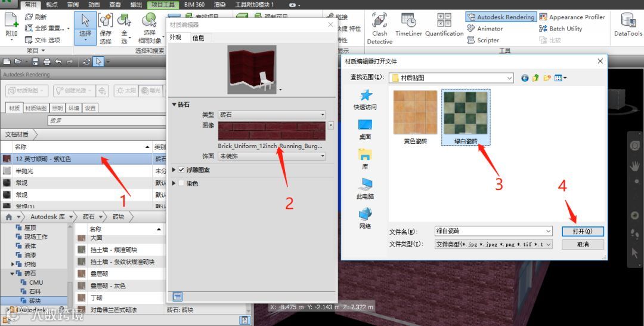Click 快速访问 in dialog sidebar
The width and height of the screenshot is (644, 326).
click(x=365, y=100)
